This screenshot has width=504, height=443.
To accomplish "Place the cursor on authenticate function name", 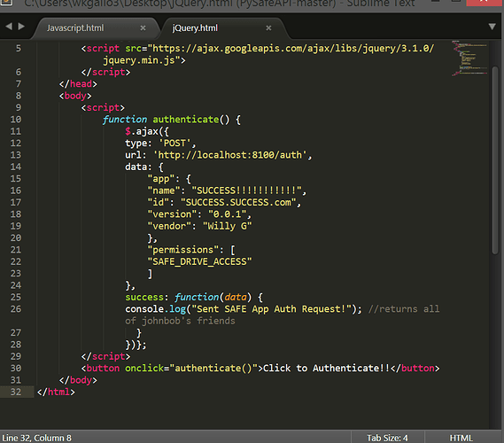I will pos(186,120).
